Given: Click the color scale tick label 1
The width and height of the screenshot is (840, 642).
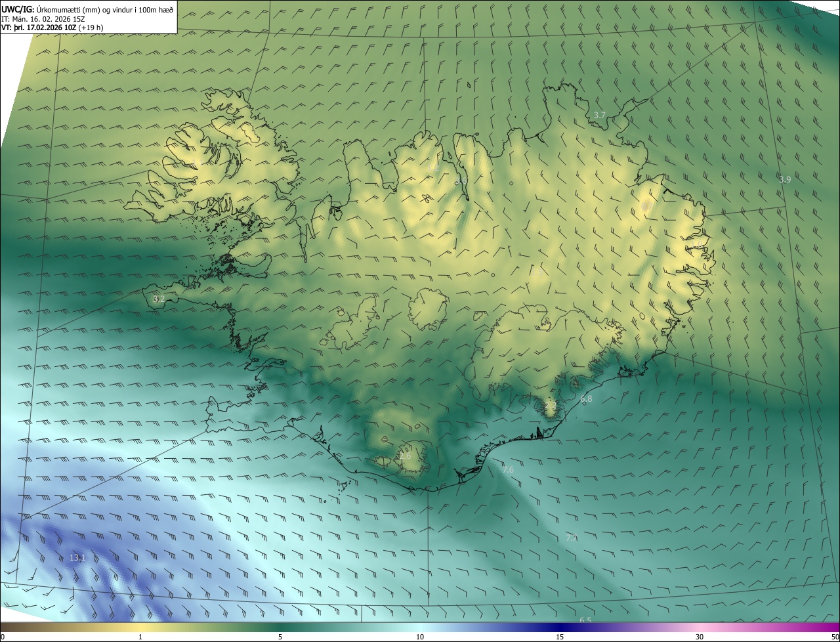Looking at the screenshot, I should coord(140,637).
